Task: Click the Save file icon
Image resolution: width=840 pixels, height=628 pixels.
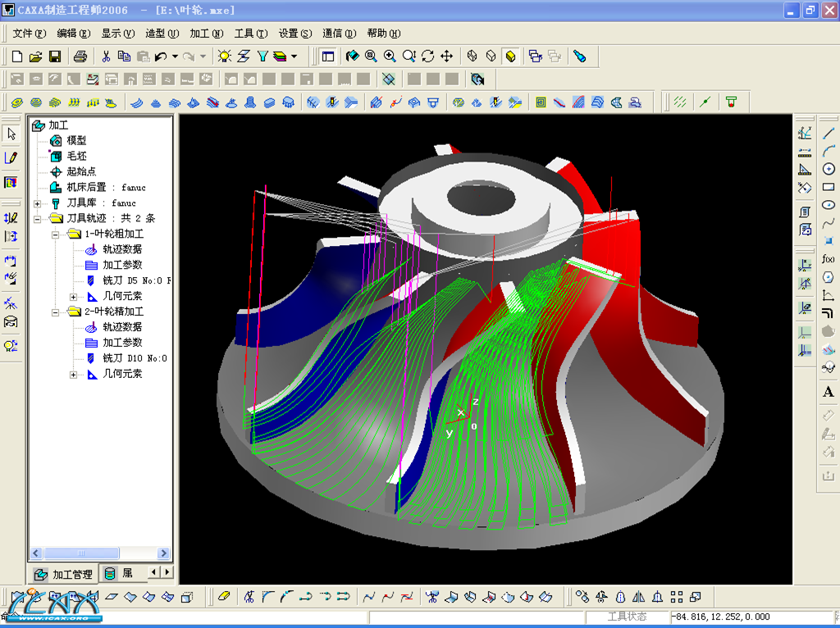Action: (x=55, y=57)
